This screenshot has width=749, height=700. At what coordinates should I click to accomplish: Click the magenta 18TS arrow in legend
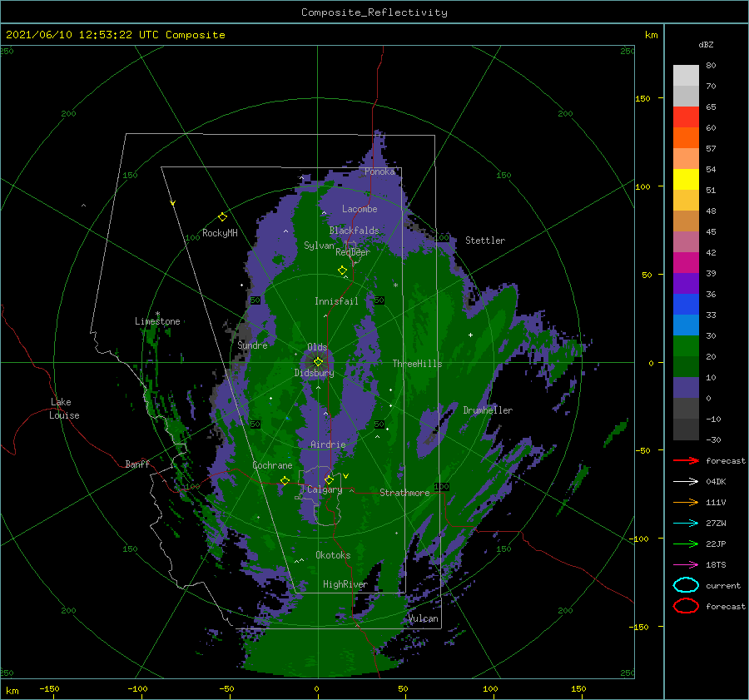[x=686, y=565]
